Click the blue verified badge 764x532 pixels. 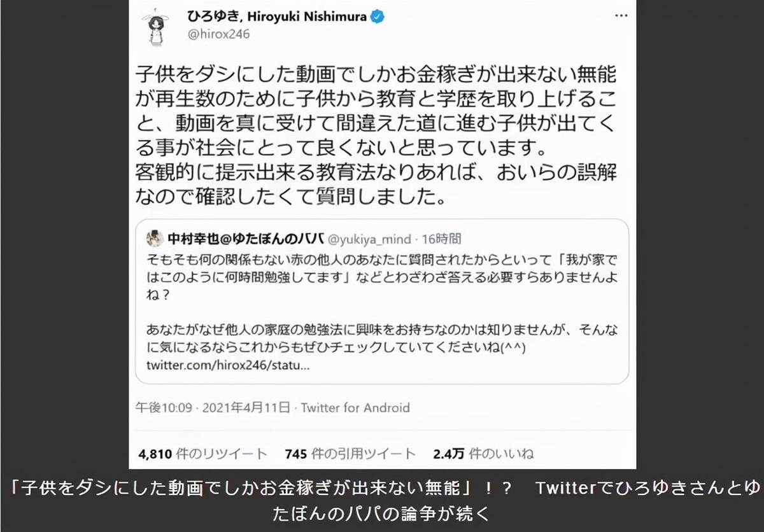pyautogui.click(x=378, y=17)
